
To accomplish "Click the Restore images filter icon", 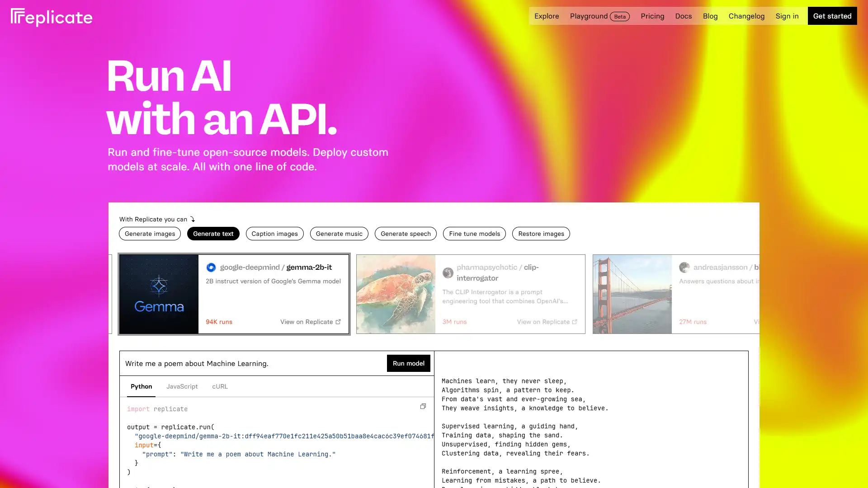I will click(541, 234).
